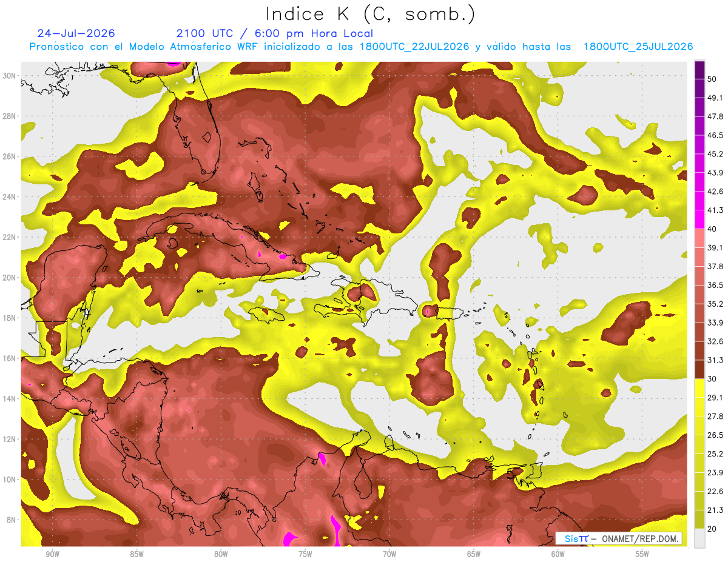The image size is (728, 562).
Task: Click the '46.5' colorbar value
Action: click(x=716, y=135)
